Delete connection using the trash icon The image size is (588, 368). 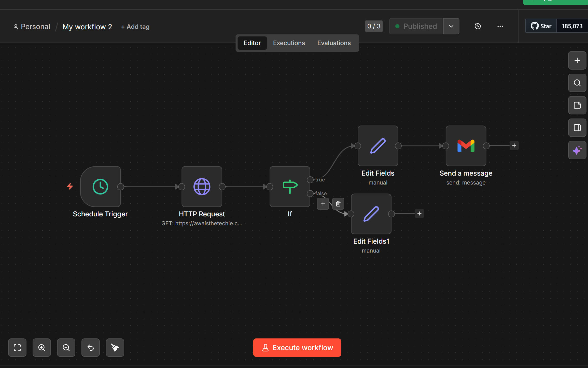click(x=338, y=204)
